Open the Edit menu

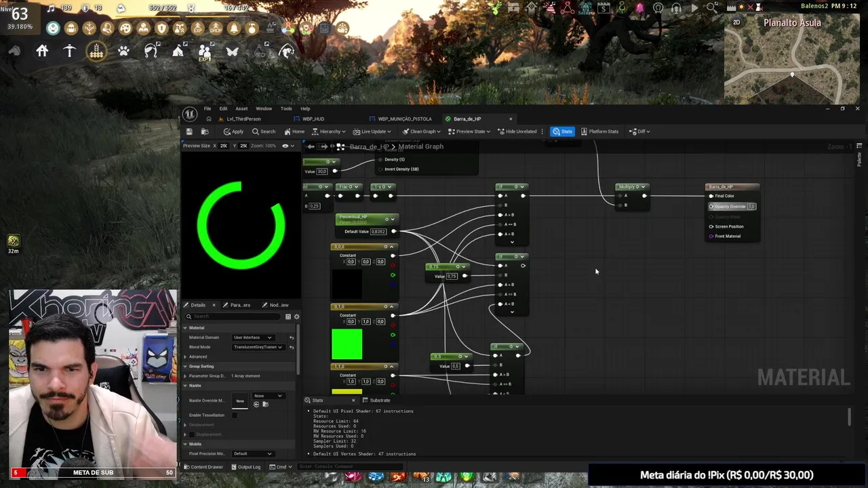(x=223, y=108)
